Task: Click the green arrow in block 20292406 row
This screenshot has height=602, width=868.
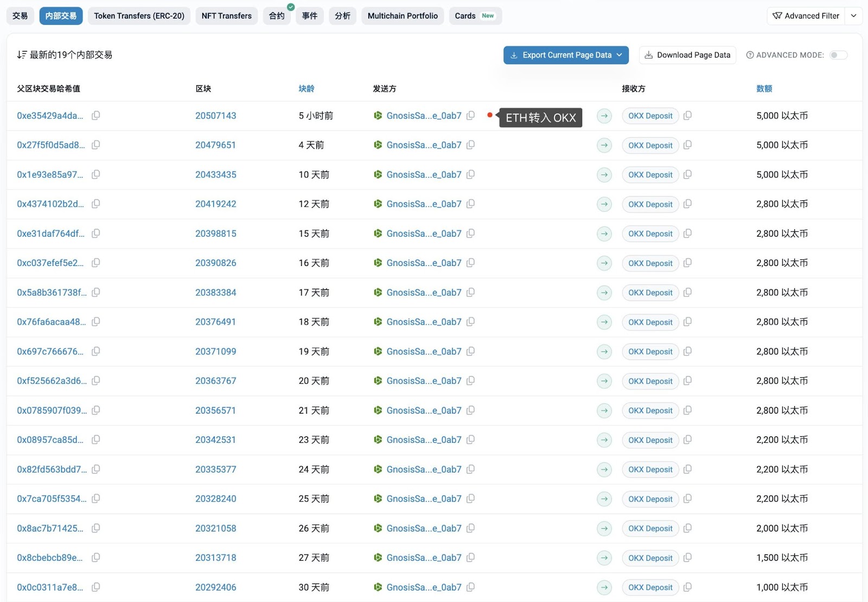Action: (604, 587)
